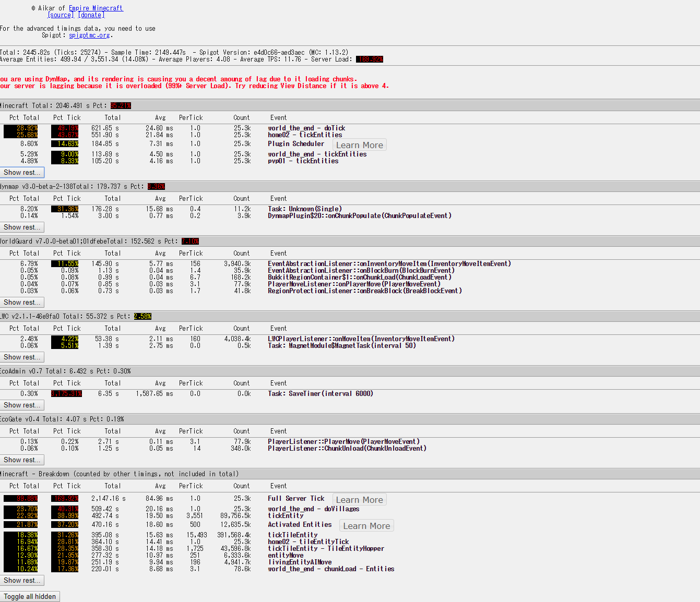Open the Empire Minecraft link
Image resolution: width=700 pixels, height=602 pixels.
click(96, 8)
